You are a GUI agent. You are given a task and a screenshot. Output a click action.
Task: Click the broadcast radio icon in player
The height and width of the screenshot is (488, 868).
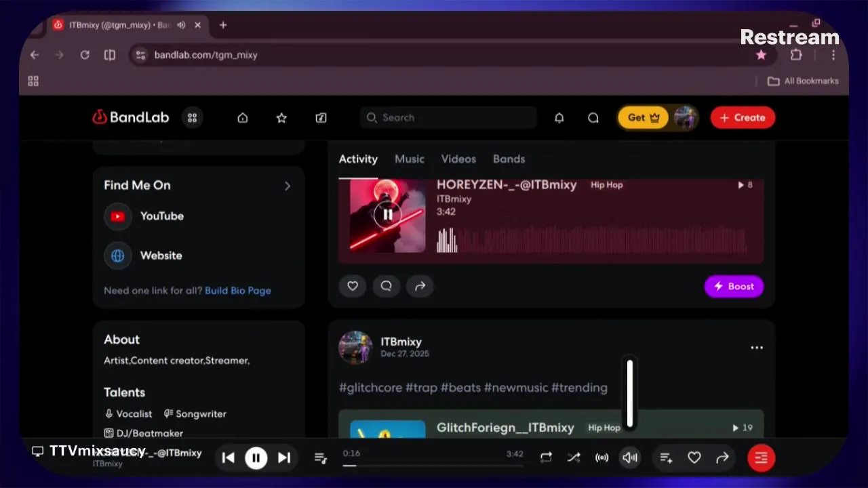pyautogui.click(x=601, y=458)
